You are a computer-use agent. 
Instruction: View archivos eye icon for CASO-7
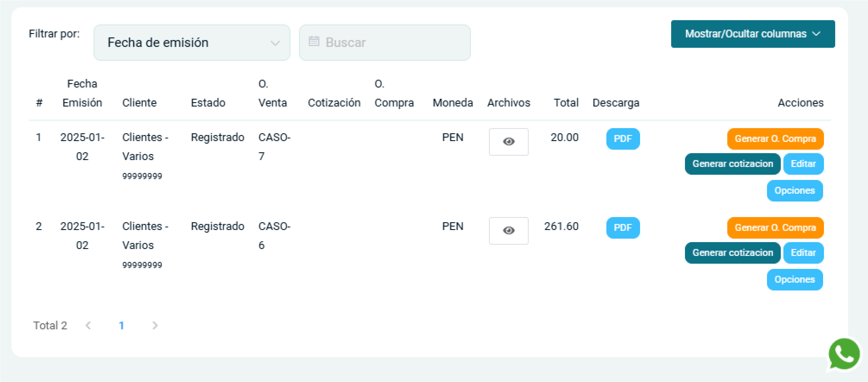(508, 142)
